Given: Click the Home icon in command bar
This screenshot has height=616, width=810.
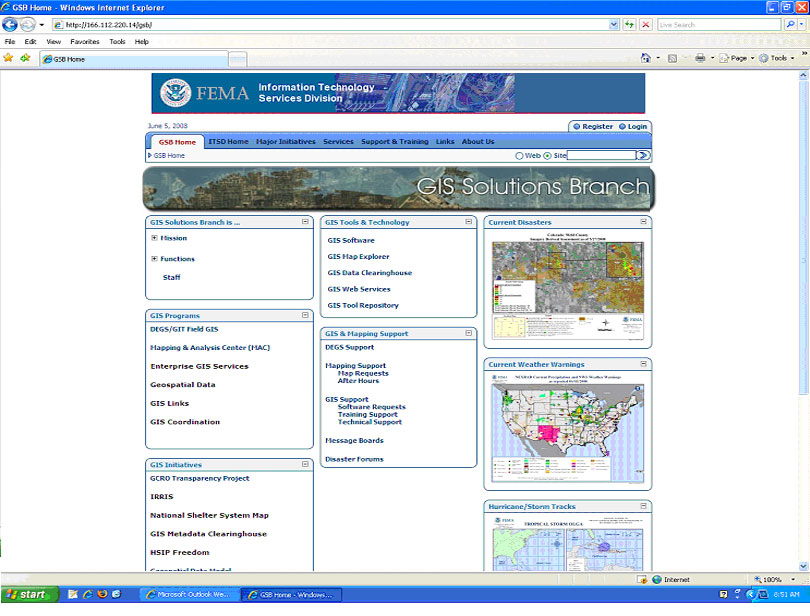Looking at the screenshot, I should click(646, 58).
